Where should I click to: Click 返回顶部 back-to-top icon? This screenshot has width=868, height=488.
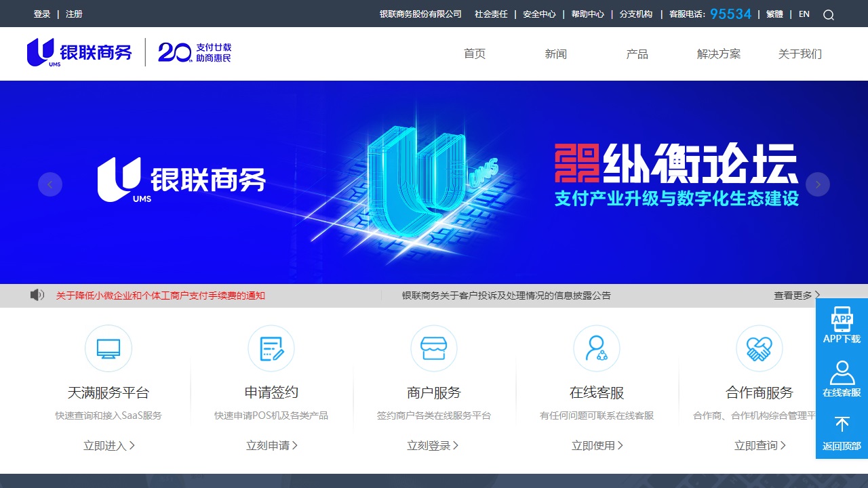click(x=842, y=432)
